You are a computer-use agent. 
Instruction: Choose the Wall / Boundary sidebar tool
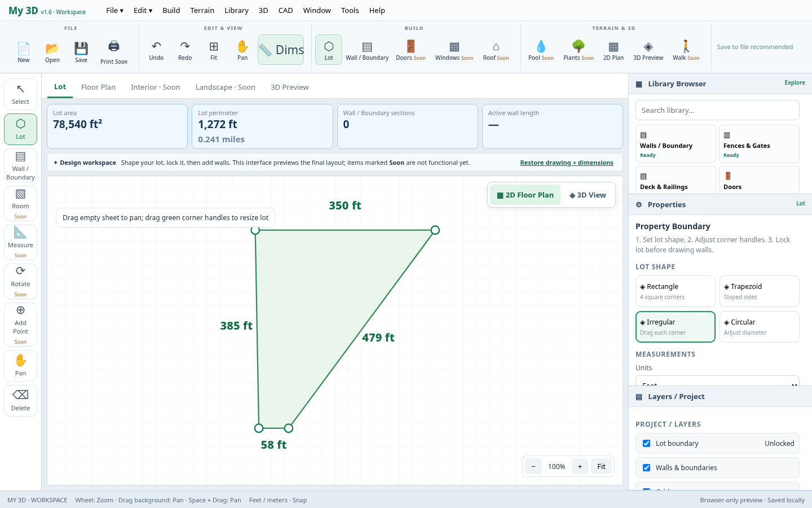(20, 165)
